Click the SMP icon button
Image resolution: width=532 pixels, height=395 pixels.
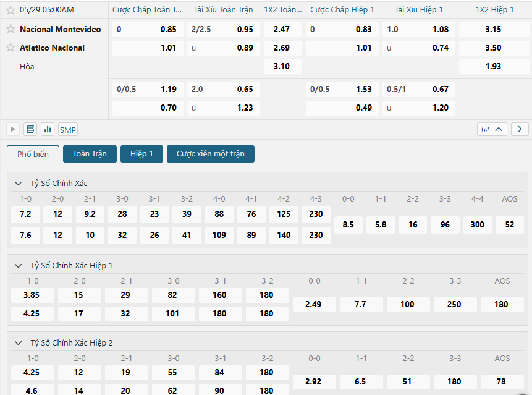pos(68,129)
